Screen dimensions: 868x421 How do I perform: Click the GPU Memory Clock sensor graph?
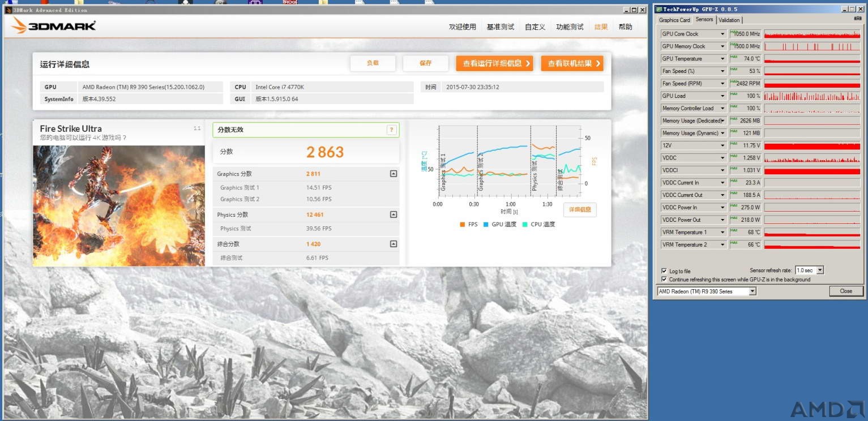(812, 46)
